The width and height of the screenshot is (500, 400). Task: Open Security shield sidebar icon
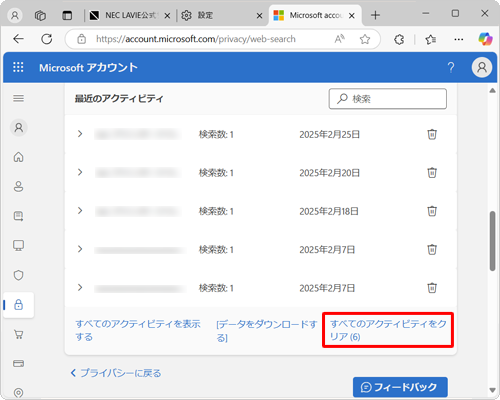(19, 275)
